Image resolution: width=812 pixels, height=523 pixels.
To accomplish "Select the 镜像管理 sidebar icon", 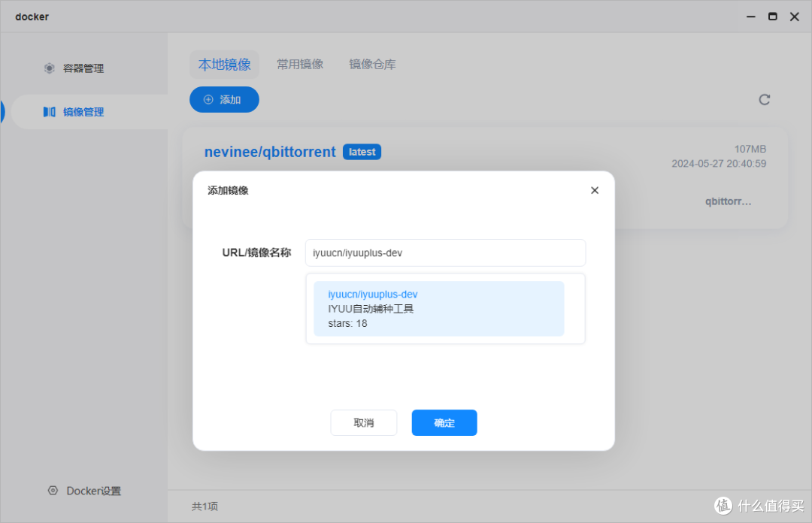I will tap(49, 111).
